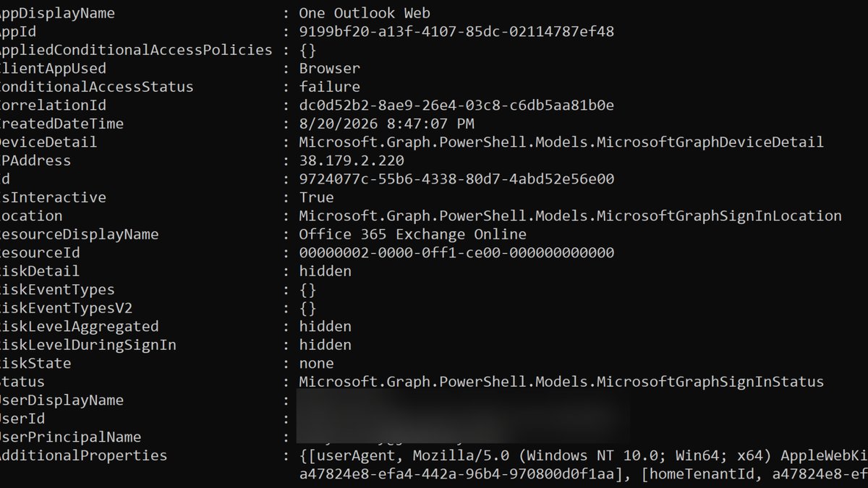
Task: Click the AppId GUID value
Action: [x=456, y=32]
